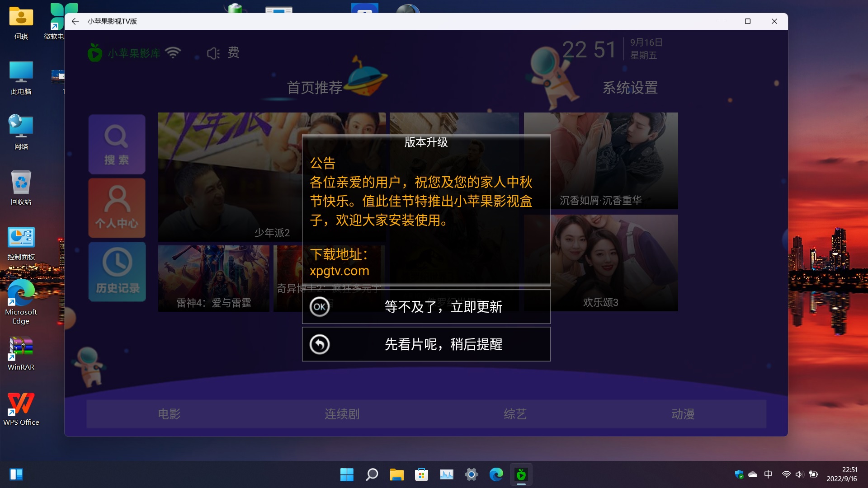Click the OK icon to update now

pyautogui.click(x=319, y=307)
